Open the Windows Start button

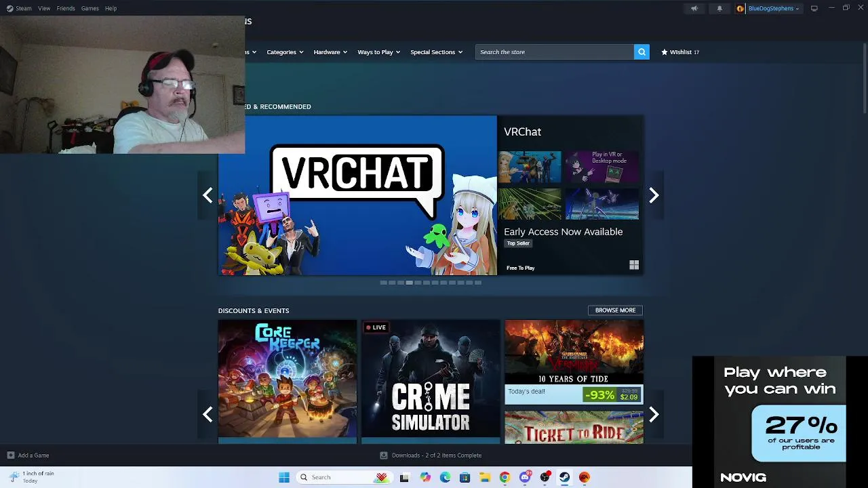coord(284,477)
